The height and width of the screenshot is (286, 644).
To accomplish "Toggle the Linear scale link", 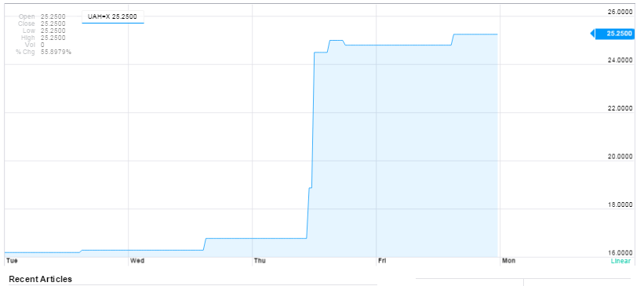I will pyautogui.click(x=620, y=261).
